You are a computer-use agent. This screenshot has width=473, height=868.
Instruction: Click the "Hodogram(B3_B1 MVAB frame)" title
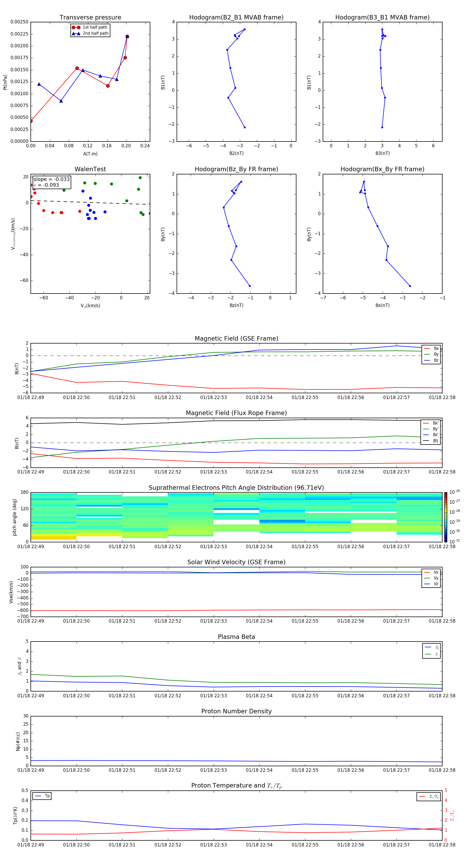382,18
